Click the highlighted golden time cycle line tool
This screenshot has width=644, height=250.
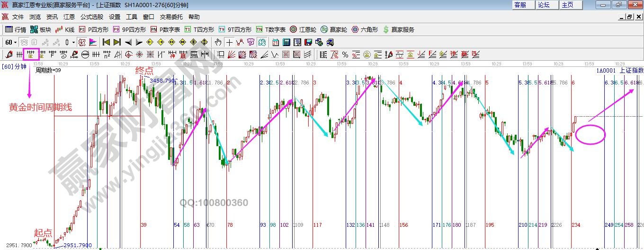click(x=31, y=54)
